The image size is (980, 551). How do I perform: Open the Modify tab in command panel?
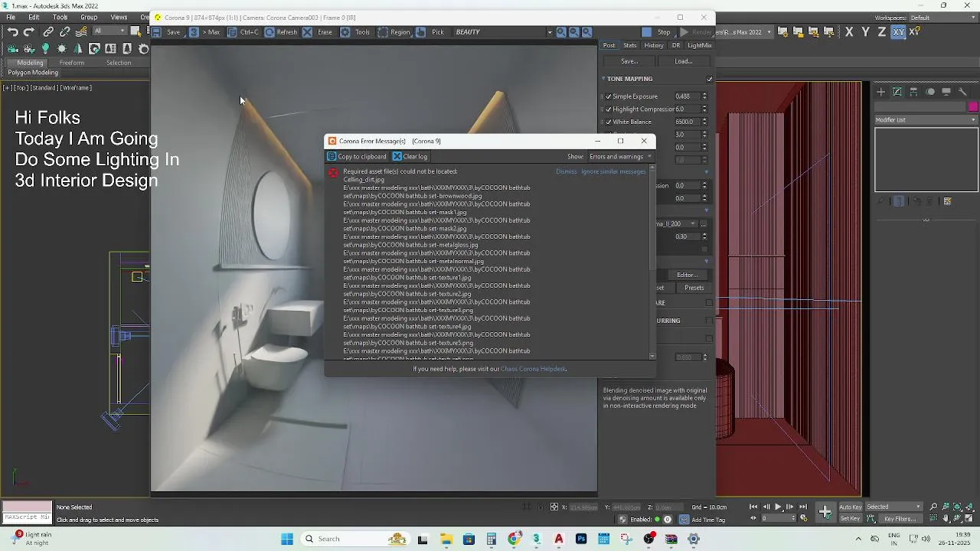coord(897,92)
